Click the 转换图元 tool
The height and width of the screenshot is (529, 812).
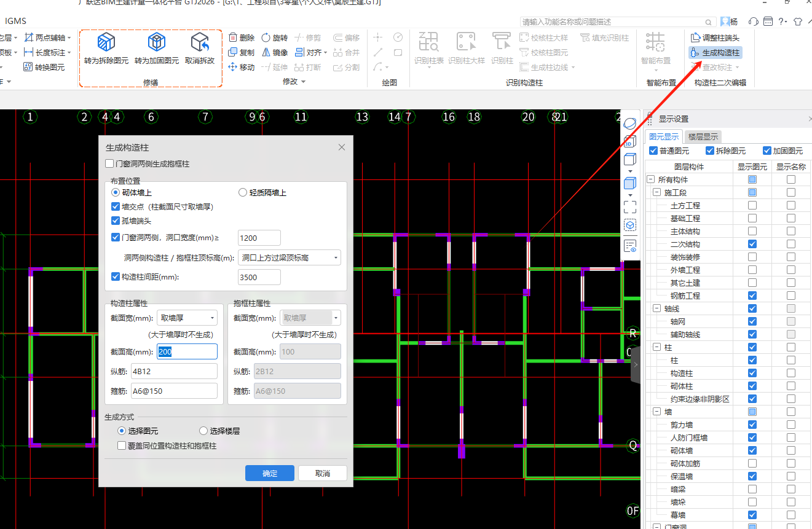click(44, 67)
